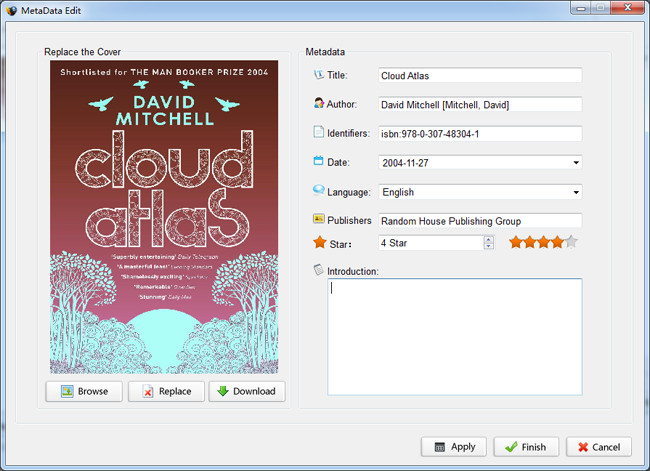The width and height of the screenshot is (650, 471).
Task: Set rating with the first star
Action: (x=515, y=242)
